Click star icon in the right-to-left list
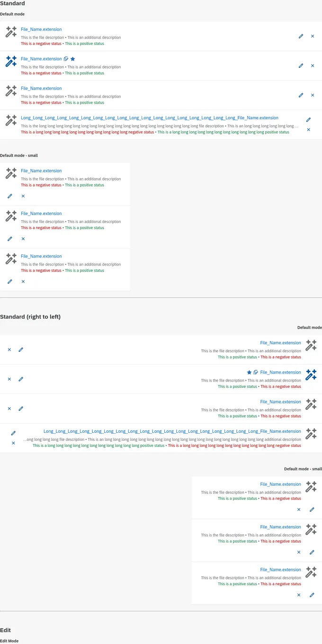This screenshot has height=644, width=322. [249, 373]
